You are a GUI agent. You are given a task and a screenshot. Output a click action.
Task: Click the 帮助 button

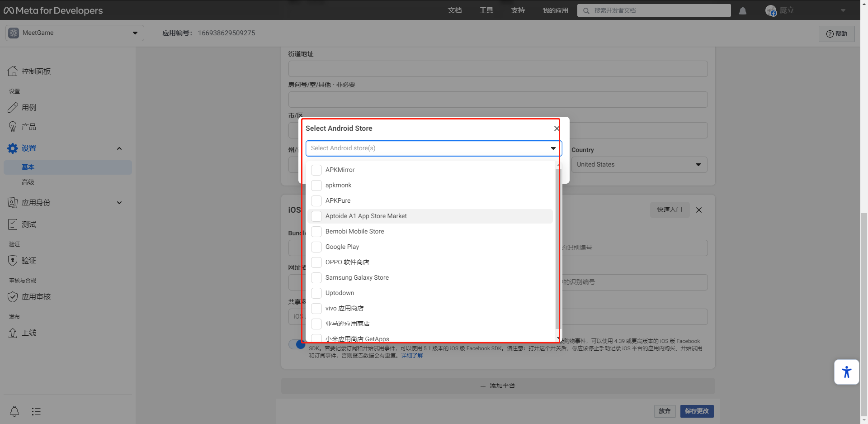coord(837,34)
